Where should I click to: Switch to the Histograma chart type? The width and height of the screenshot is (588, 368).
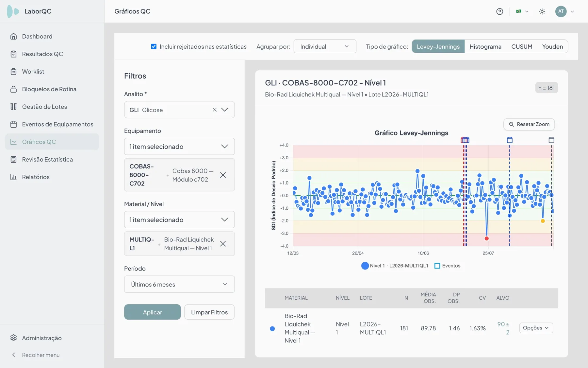(485, 46)
